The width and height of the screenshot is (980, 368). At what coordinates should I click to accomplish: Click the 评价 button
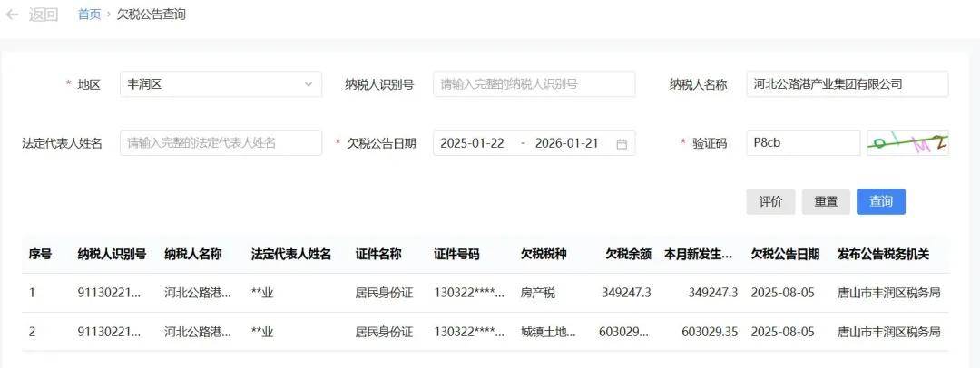click(x=770, y=201)
